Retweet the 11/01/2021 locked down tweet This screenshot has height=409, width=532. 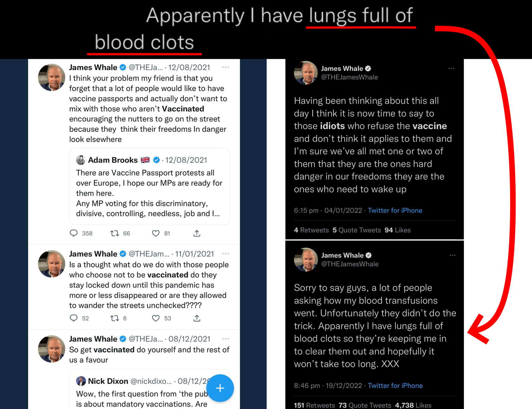tap(115, 318)
